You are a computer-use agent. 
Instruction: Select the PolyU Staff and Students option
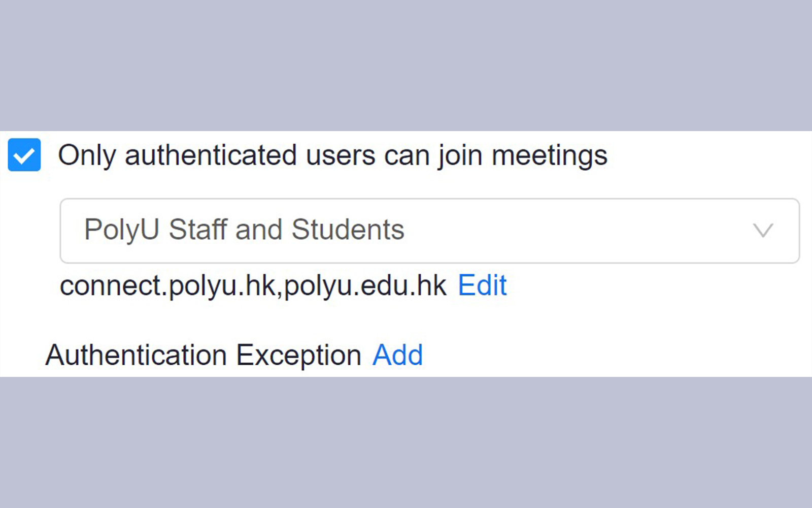tap(244, 230)
